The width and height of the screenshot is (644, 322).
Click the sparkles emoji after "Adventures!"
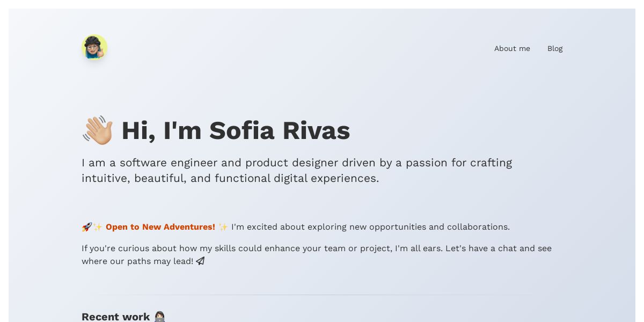(223, 227)
